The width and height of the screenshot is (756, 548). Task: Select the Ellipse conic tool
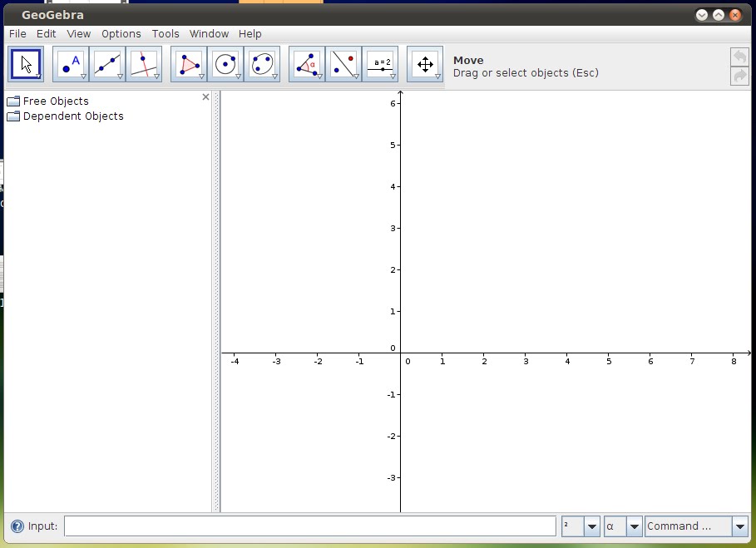262,64
